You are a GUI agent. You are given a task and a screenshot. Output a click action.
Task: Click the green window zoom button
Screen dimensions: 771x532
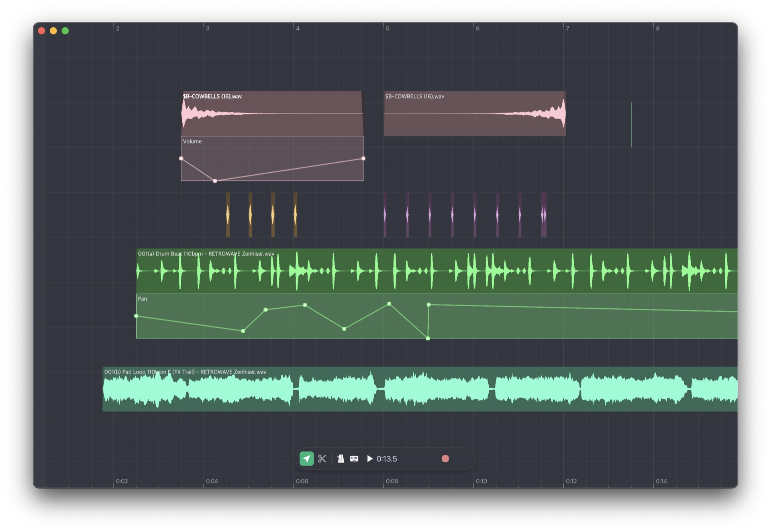tap(65, 31)
